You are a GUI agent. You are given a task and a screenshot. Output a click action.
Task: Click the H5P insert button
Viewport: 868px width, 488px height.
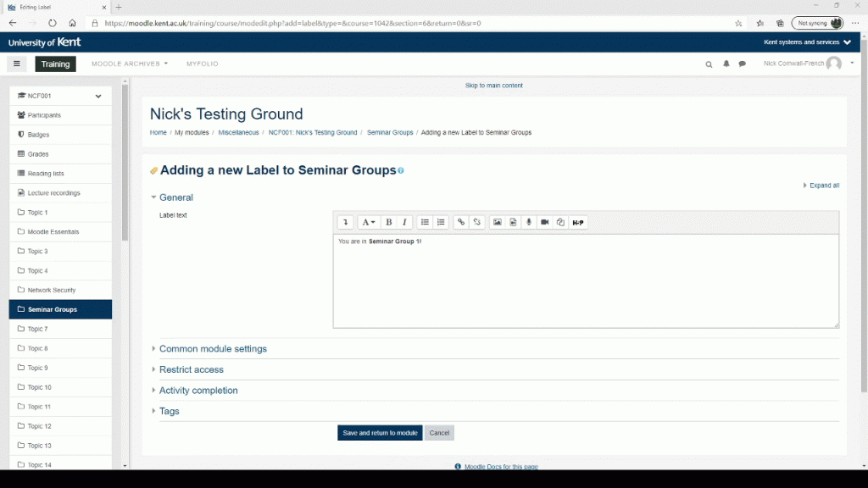[x=578, y=223]
